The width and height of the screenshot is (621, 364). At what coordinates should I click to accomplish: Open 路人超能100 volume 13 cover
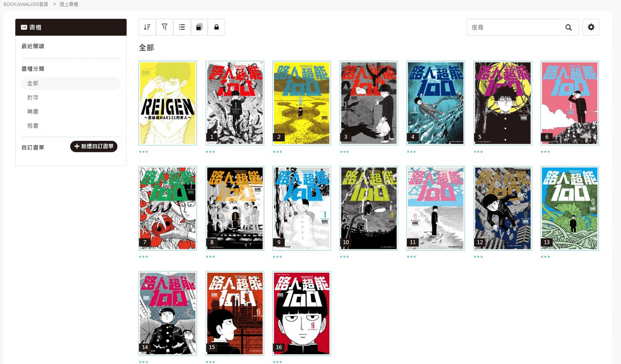coord(570,208)
